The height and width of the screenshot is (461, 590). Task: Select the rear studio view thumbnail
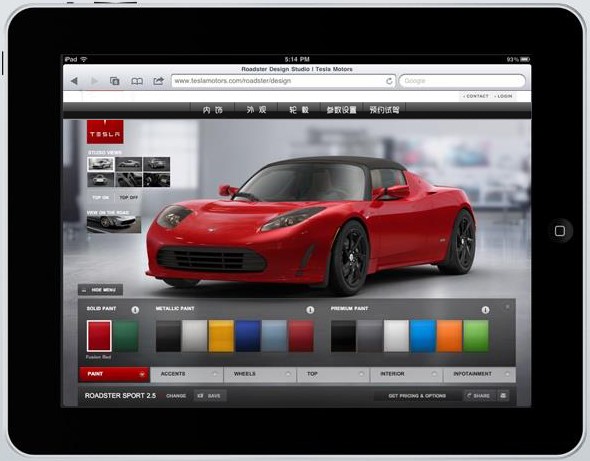tap(100, 180)
